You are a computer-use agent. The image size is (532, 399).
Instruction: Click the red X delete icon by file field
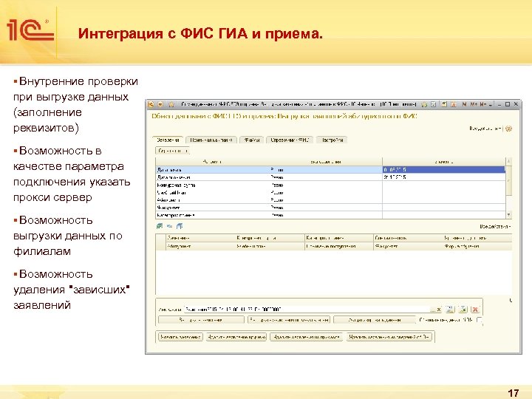pos(475,309)
